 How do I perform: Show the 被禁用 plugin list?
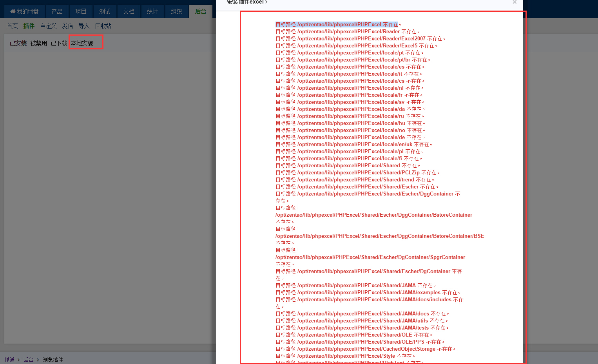(x=39, y=43)
